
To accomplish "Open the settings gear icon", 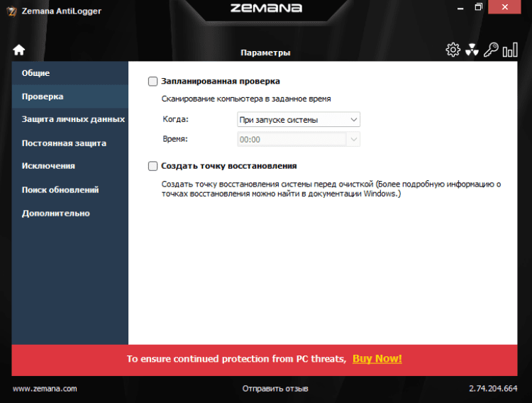I will point(453,50).
